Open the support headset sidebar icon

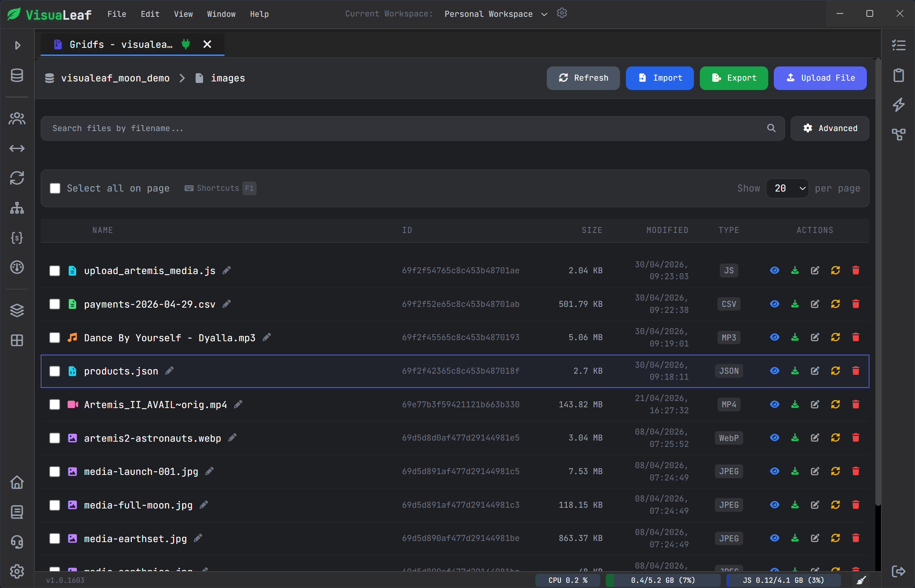pos(17,542)
